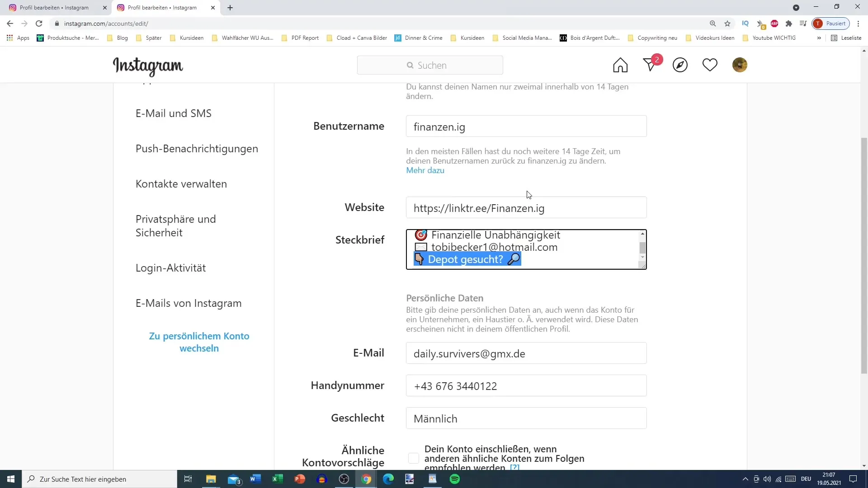This screenshot has width=868, height=488.
Task: Open Task View in taskbar
Action: pyautogui.click(x=188, y=479)
